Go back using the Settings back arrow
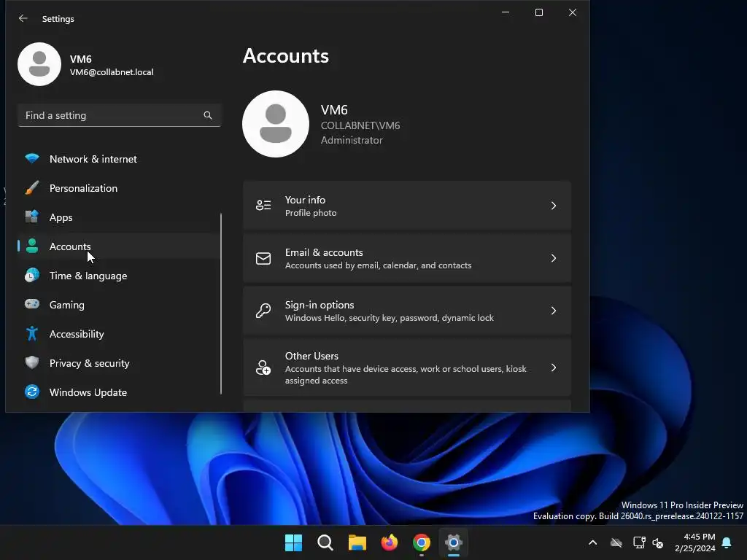This screenshot has width=747, height=560. (23, 18)
